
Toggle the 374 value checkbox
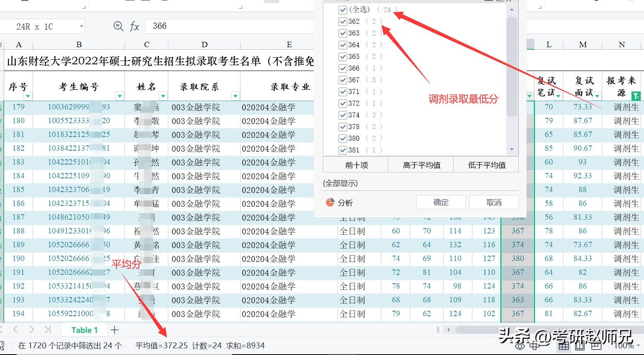click(343, 115)
